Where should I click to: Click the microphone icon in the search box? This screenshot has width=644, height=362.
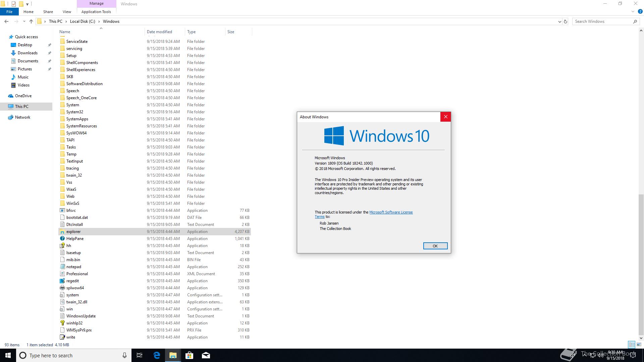[124, 355]
